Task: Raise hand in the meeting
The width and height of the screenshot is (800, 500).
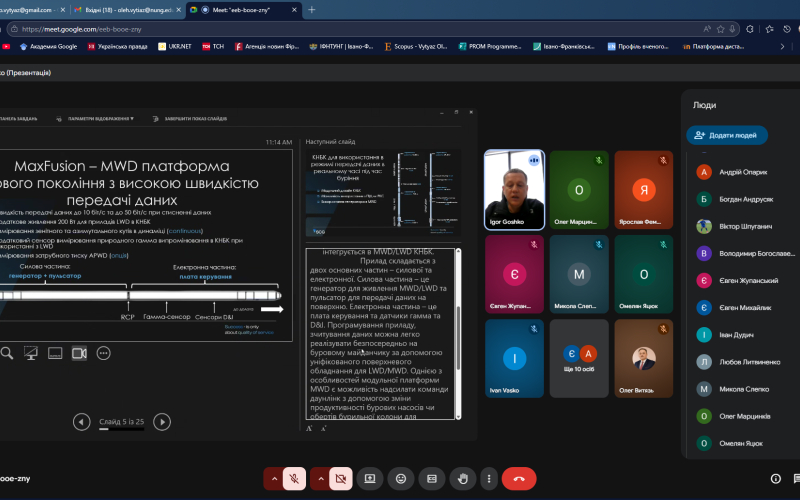Action: pos(463,479)
